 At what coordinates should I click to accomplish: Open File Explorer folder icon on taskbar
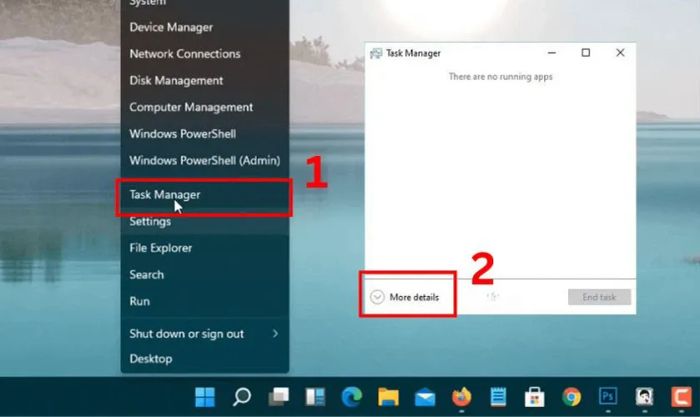tap(388, 397)
